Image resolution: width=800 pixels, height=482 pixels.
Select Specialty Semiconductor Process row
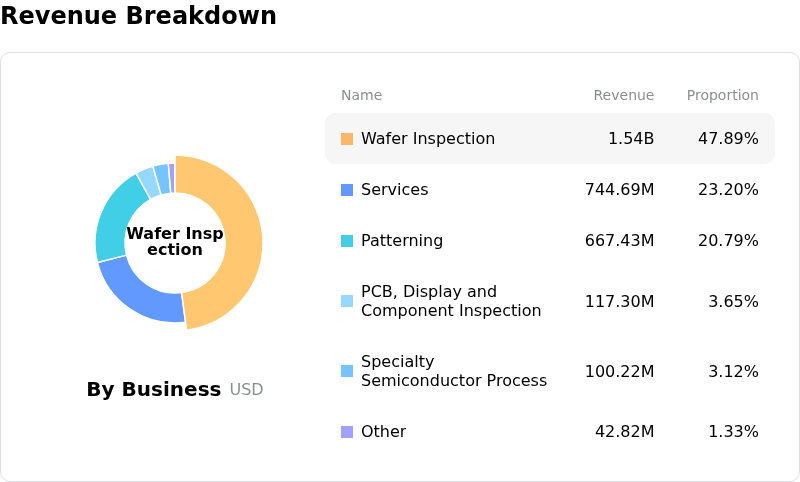pyautogui.click(x=453, y=371)
